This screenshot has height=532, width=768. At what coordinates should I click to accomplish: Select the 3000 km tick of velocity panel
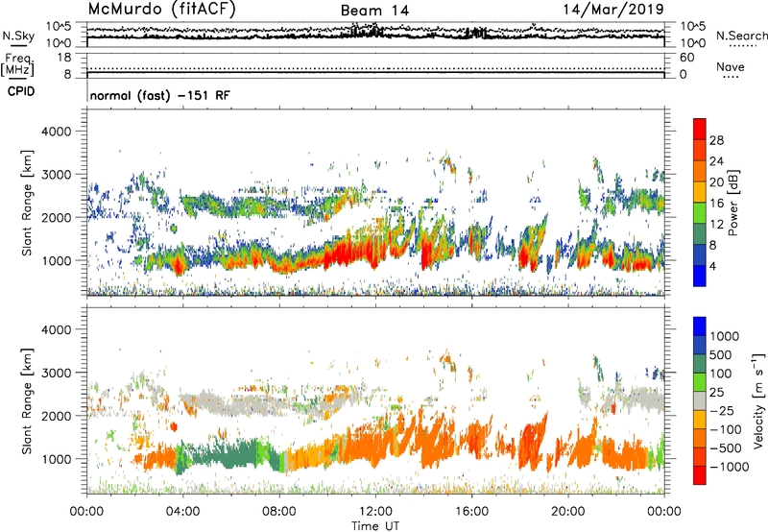pos(57,373)
